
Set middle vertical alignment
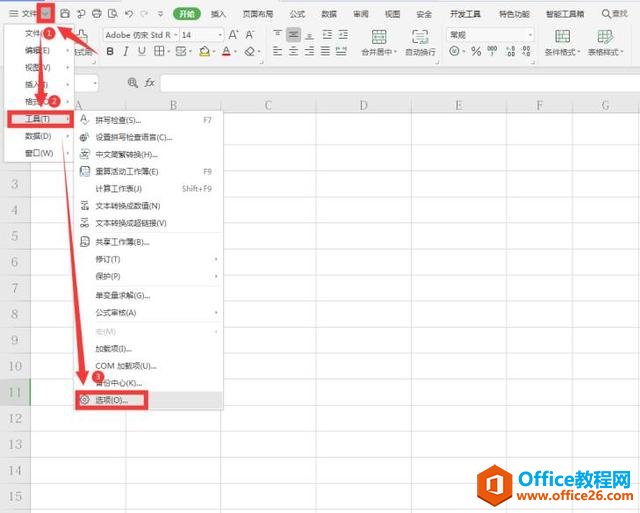(293, 35)
